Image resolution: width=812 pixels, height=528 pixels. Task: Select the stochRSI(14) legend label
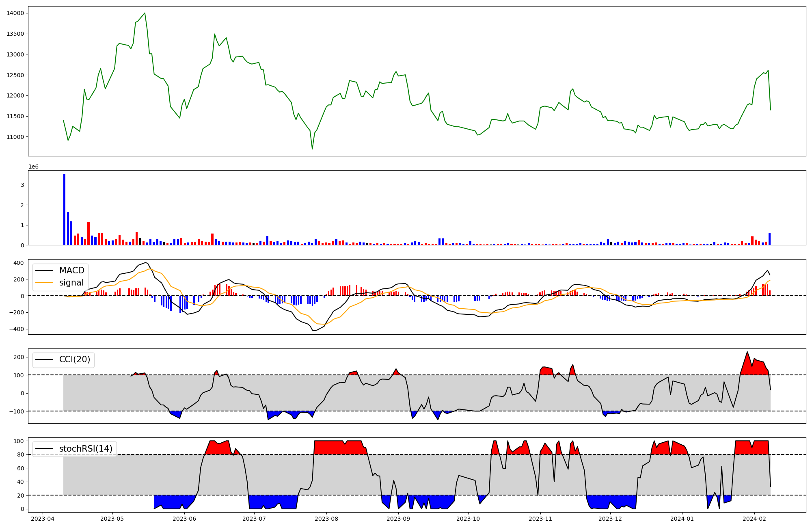(86, 449)
